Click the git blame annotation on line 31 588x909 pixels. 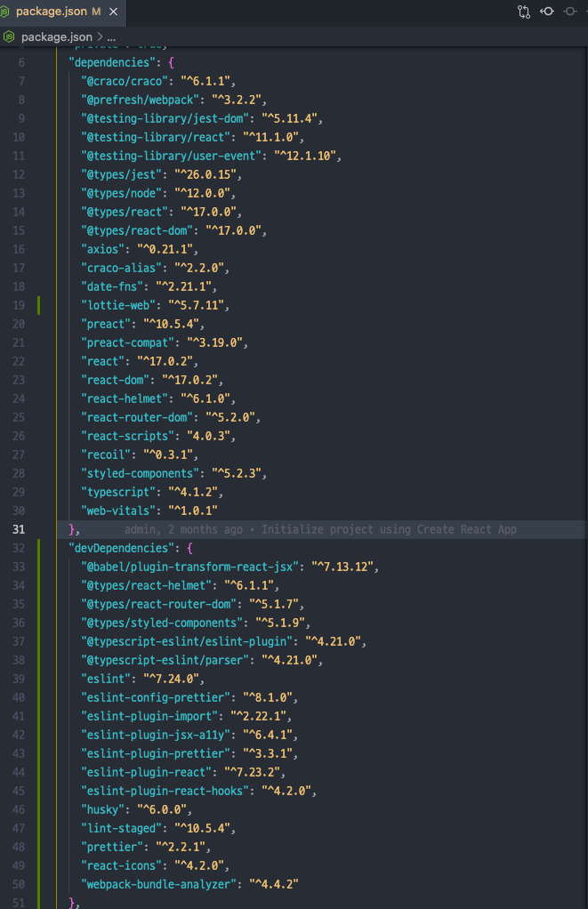tap(320, 529)
